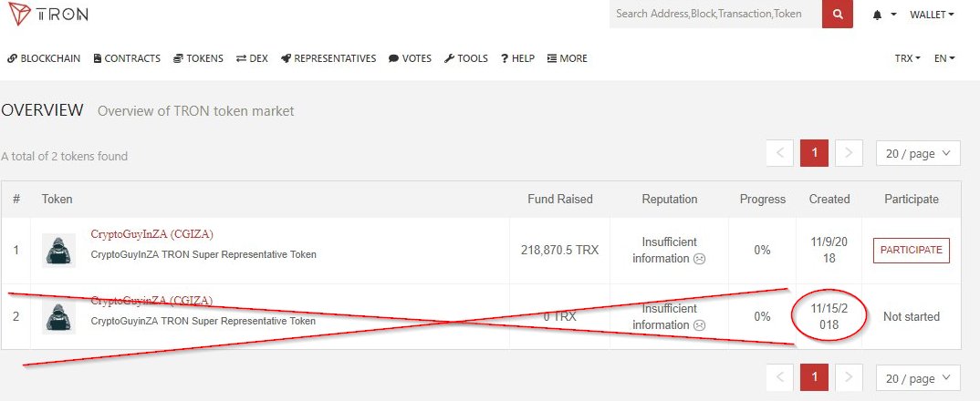Click the Progress column header
Image resolution: width=980 pixels, height=401 pixels.
[763, 200]
